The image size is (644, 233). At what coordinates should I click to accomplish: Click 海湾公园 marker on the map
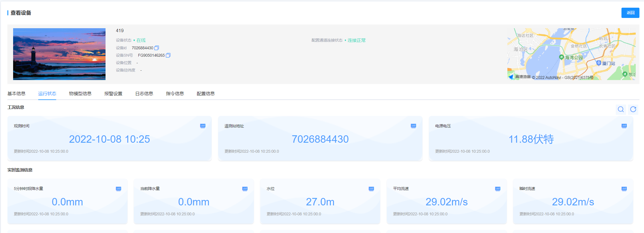tap(561, 57)
